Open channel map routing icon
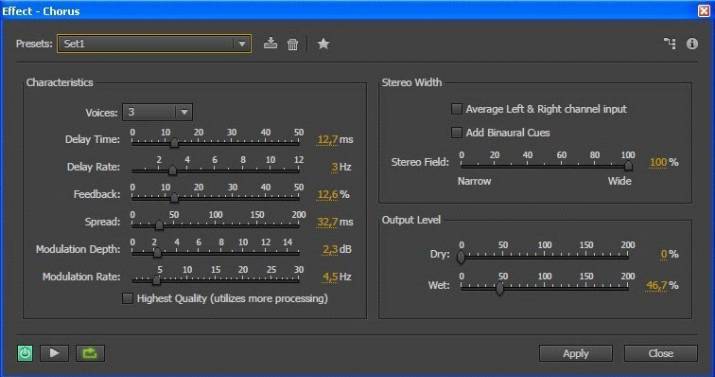Viewport: 715px width, 377px height. (670, 43)
